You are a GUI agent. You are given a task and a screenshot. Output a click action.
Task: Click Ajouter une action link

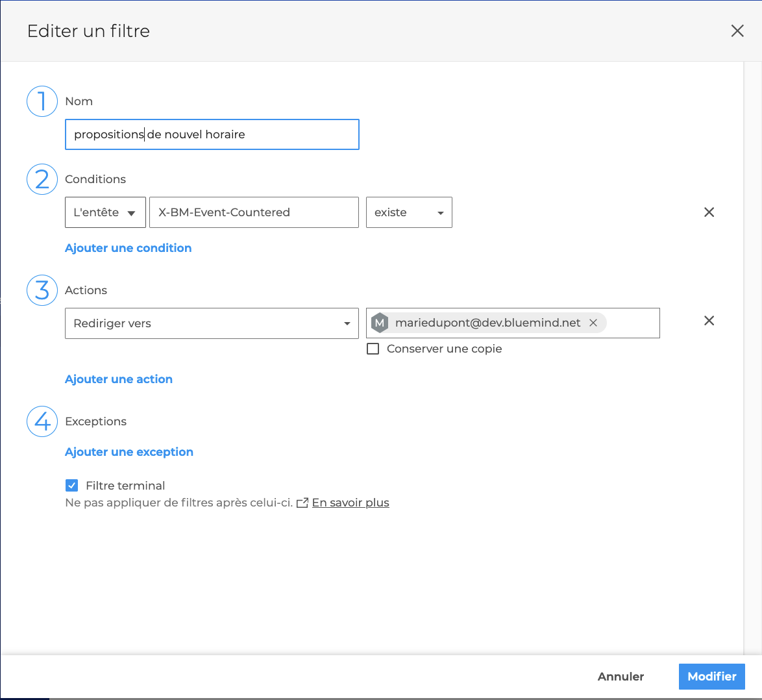[119, 379]
